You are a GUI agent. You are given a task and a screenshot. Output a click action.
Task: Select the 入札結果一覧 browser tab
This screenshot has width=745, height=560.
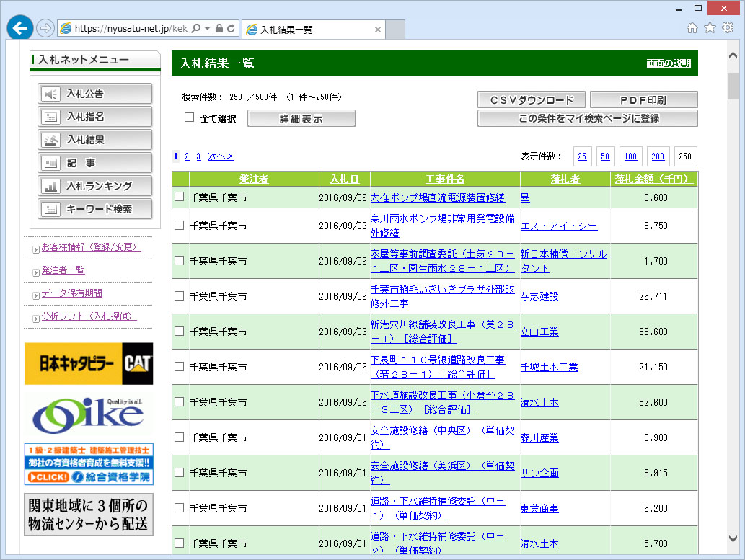(x=314, y=30)
